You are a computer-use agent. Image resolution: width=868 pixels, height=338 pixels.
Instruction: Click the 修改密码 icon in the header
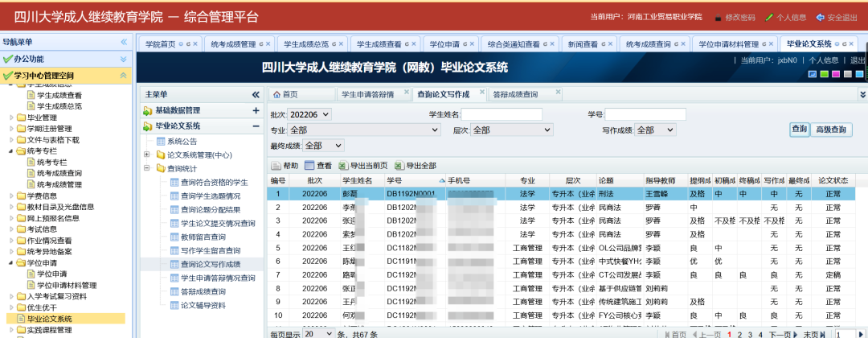tap(718, 17)
